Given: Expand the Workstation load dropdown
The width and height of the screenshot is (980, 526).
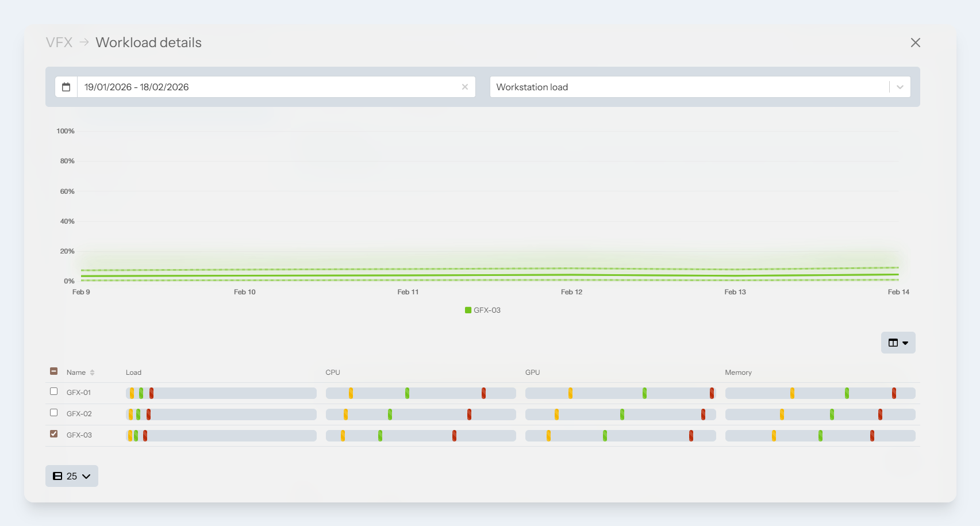Looking at the screenshot, I should point(900,87).
